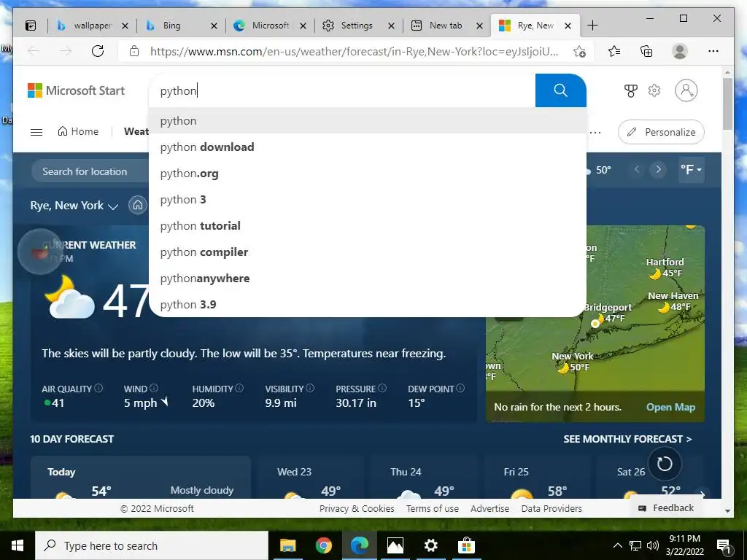
Task: Click the circular refresh floating button
Action: (664, 463)
